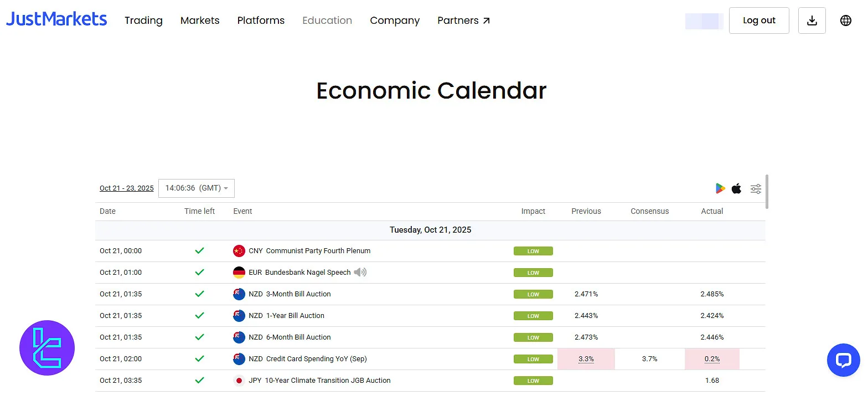Open the Apple App Store icon
The width and height of the screenshot is (868, 395).
tap(736, 188)
